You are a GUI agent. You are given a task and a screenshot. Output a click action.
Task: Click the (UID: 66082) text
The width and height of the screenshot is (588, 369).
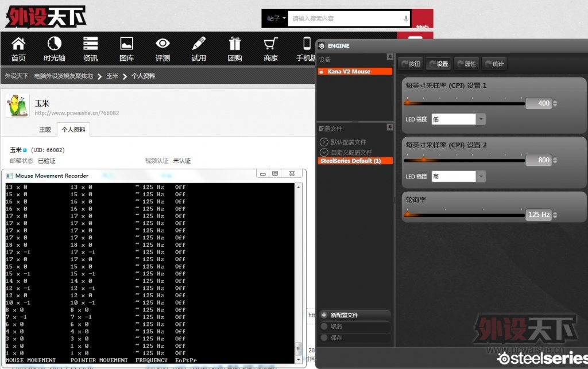tap(48, 150)
